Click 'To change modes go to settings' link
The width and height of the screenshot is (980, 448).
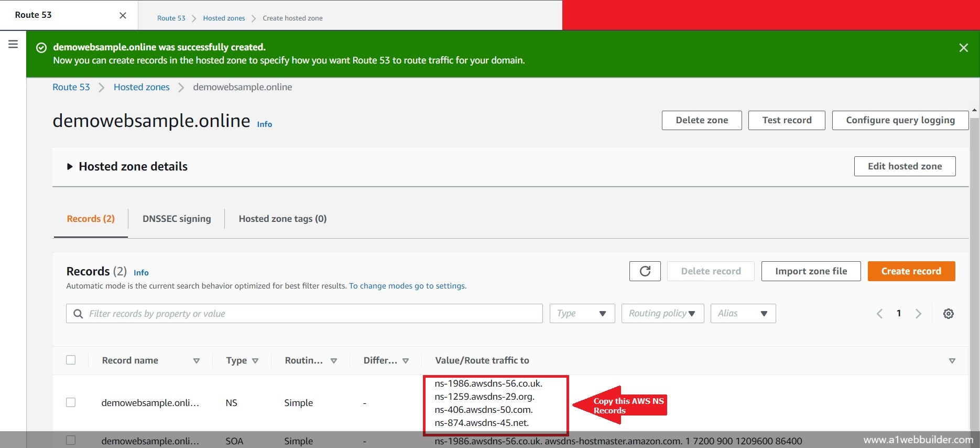(408, 286)
